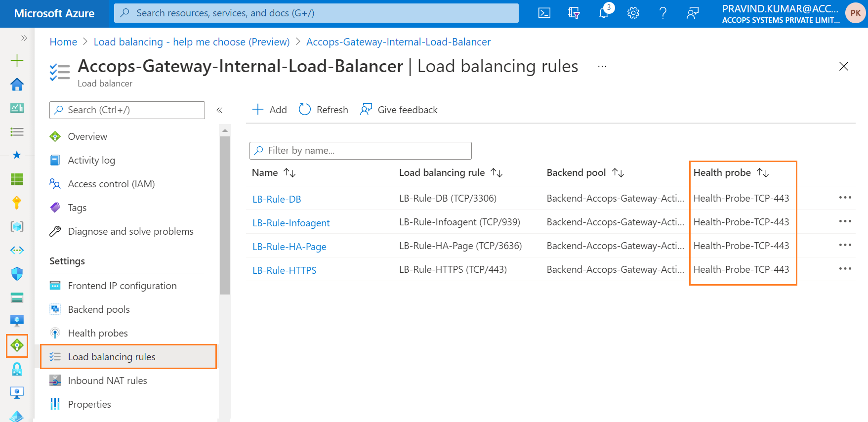Open the yellow key icon in sidebar
The width and height of the screenshot is (868, 422).
tap(17, 203)
